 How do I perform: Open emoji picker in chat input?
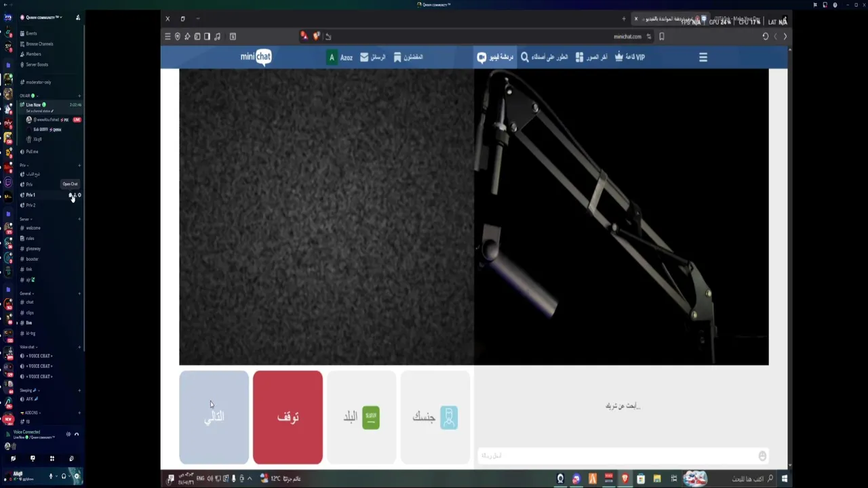pyautogui.click(x=762, y=455)
